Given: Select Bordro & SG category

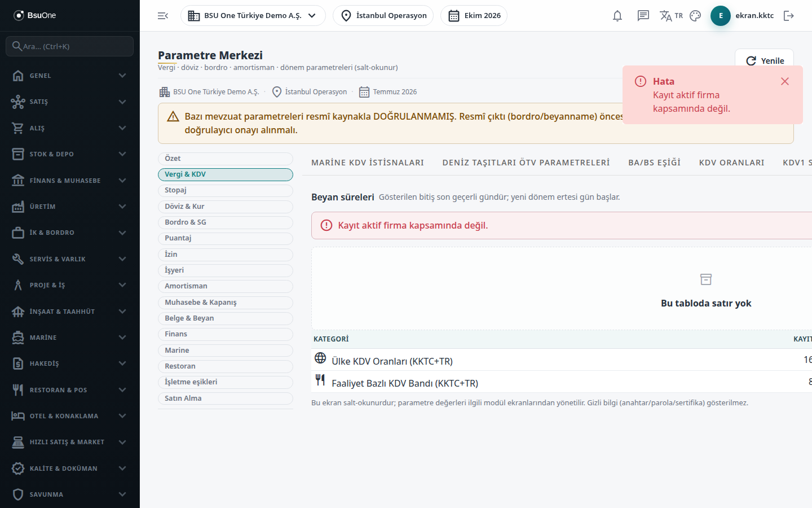Looking at the screenshot, I should [226, 222].
